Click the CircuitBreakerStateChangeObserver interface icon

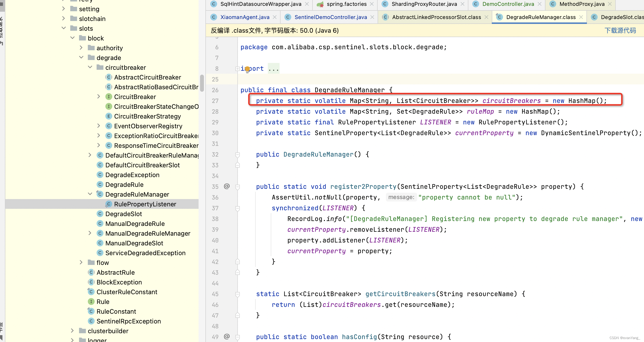click(109, 106)
